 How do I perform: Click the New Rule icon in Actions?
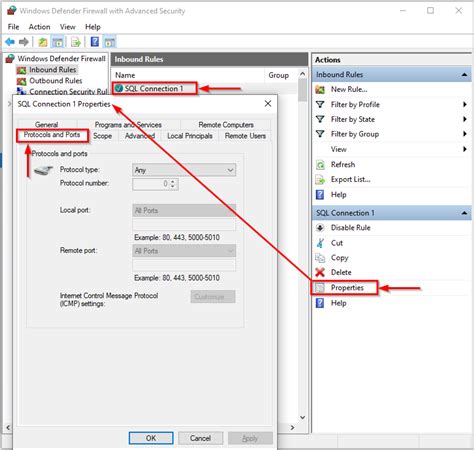(320, 89)
